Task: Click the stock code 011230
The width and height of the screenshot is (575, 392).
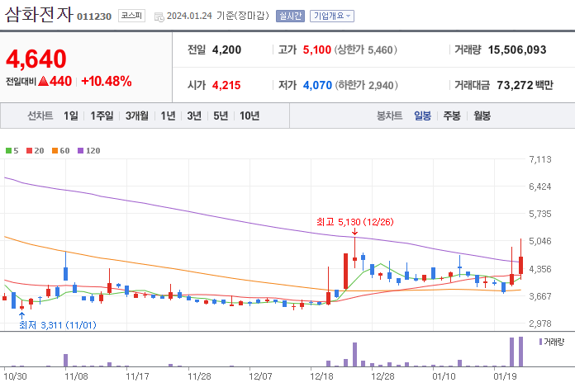Action: point(94,17)
